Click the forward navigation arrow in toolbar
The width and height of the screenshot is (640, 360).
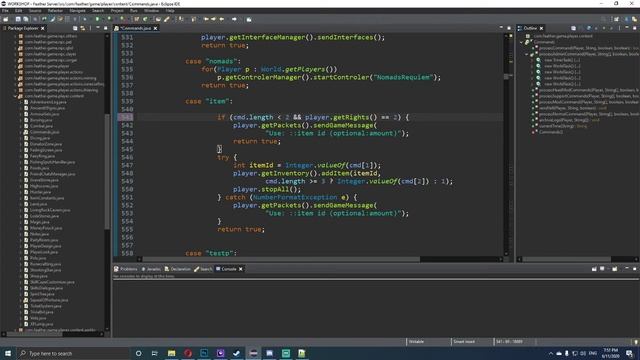234,19
